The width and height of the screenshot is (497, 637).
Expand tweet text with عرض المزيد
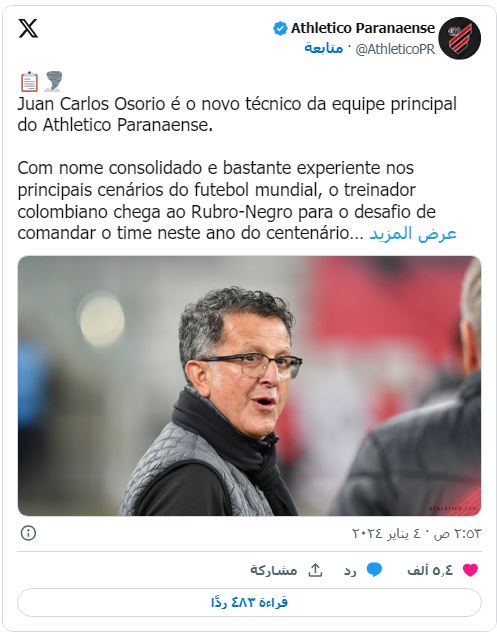413,233
